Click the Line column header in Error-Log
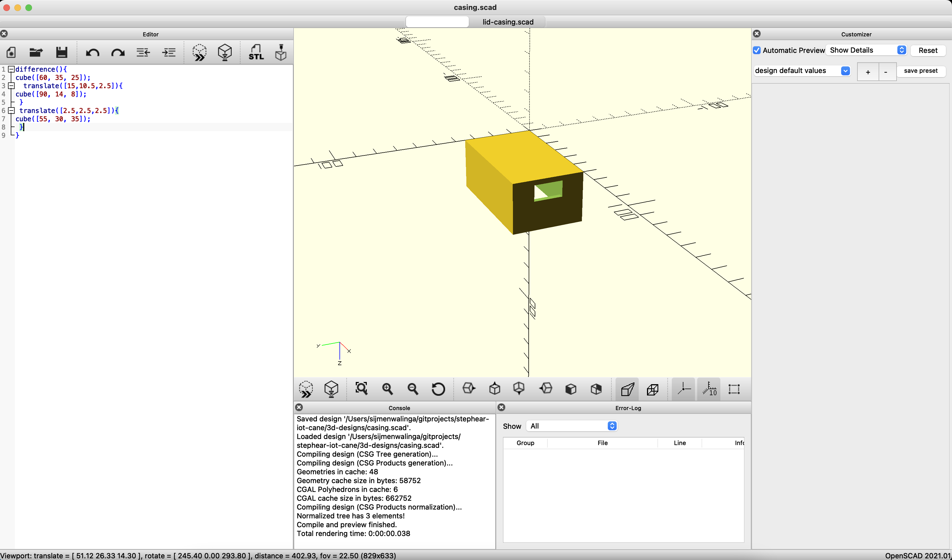The image size is (952, 560). (680, 443)
